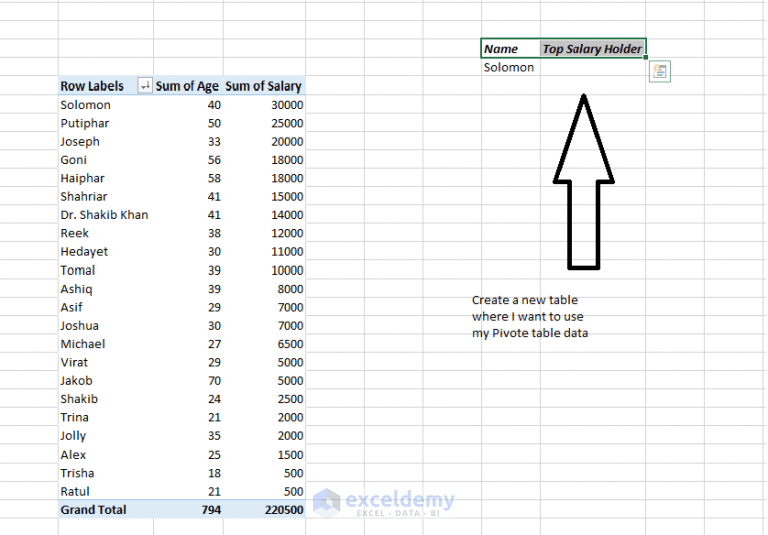Screen dimensions: 768x535
Task: Open the Row Labels filter dropdown
Action: (145, 86)
